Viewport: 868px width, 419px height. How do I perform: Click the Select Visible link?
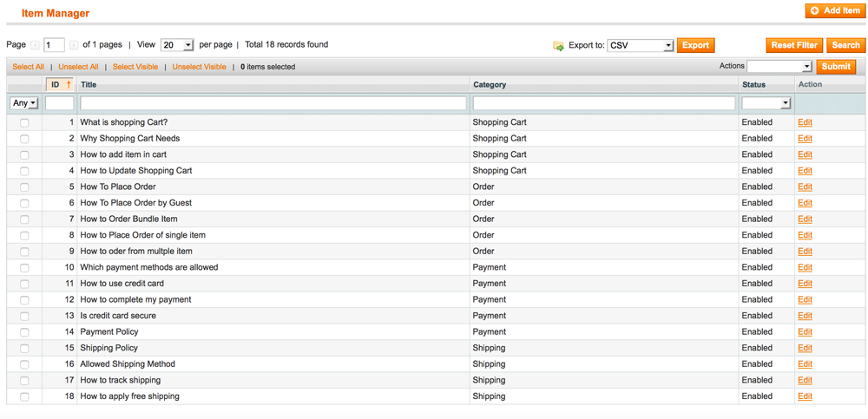point(135,67)
